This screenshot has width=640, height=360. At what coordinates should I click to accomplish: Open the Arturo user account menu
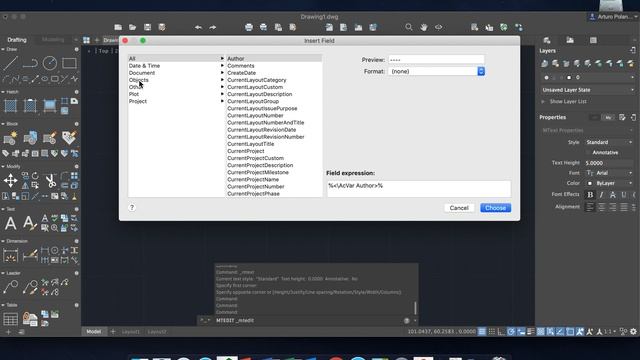tap(613, 17)
